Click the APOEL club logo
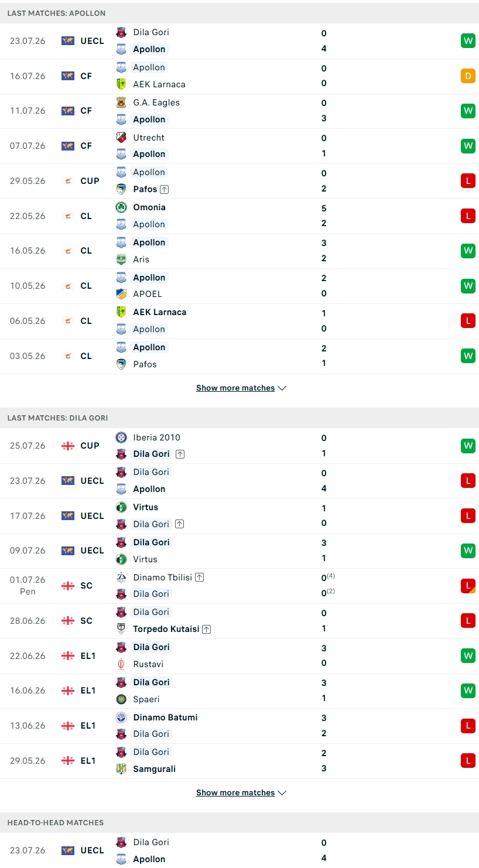479x868 pixels. coord(121,294)
